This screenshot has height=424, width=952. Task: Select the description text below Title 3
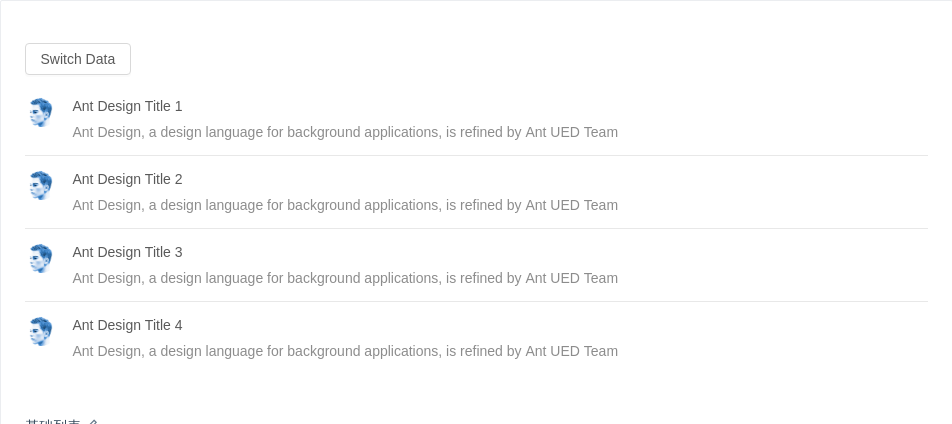pyautogui.click(x=345, y=278)
